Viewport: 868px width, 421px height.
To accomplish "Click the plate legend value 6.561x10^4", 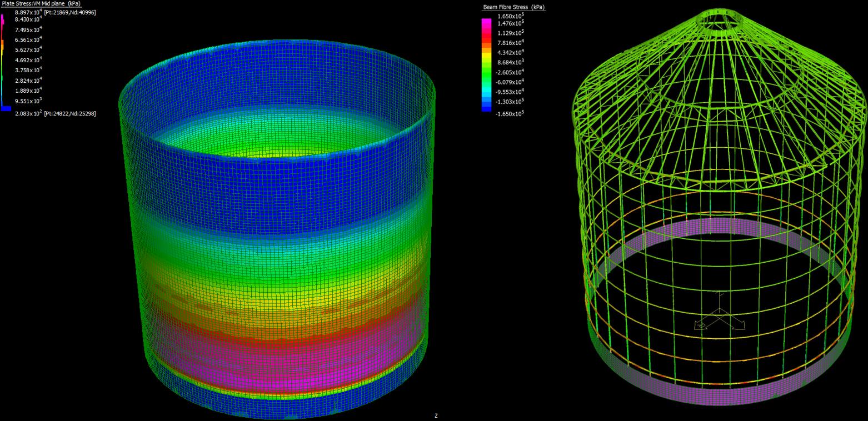I will pos(28,39).
